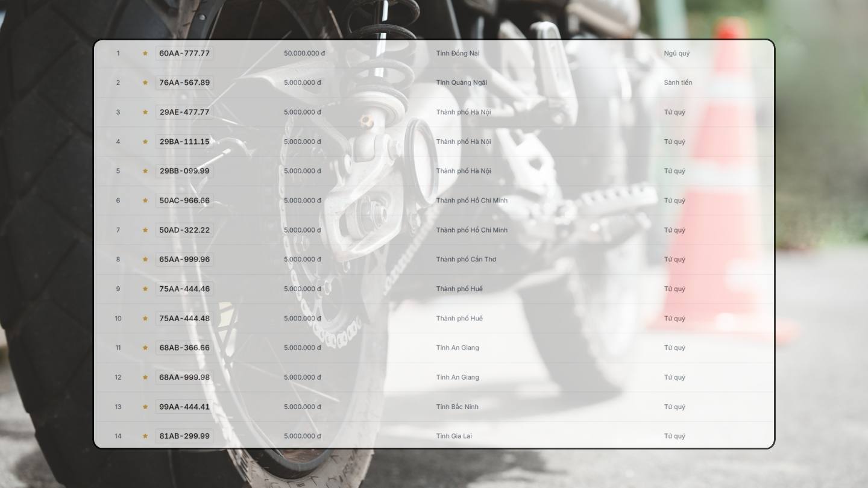Screen dimensions: 868x488
Task: Select plate badge 29BA-111.15
Action: (184, 142)
